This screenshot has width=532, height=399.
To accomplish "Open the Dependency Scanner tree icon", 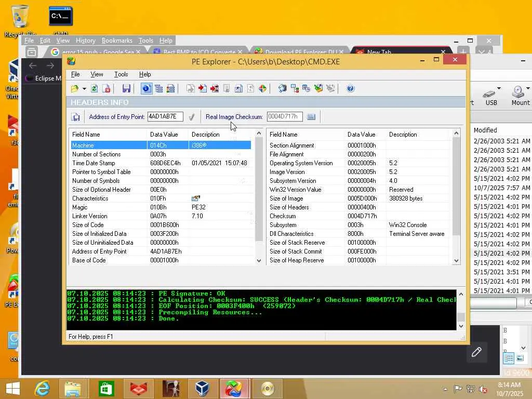I will [295, 89].
